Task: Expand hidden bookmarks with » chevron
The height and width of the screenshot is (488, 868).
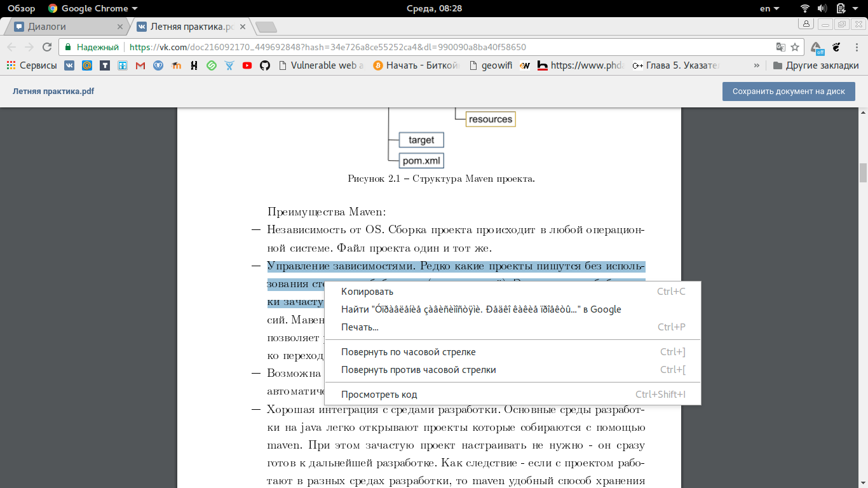Action: [756, 65]
